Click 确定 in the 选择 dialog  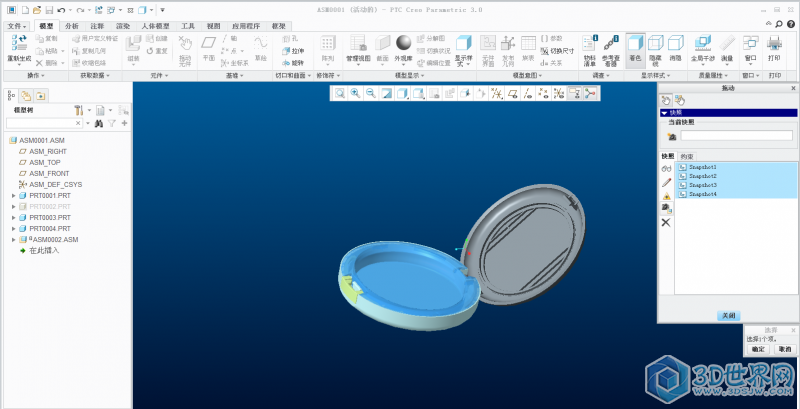758,349
